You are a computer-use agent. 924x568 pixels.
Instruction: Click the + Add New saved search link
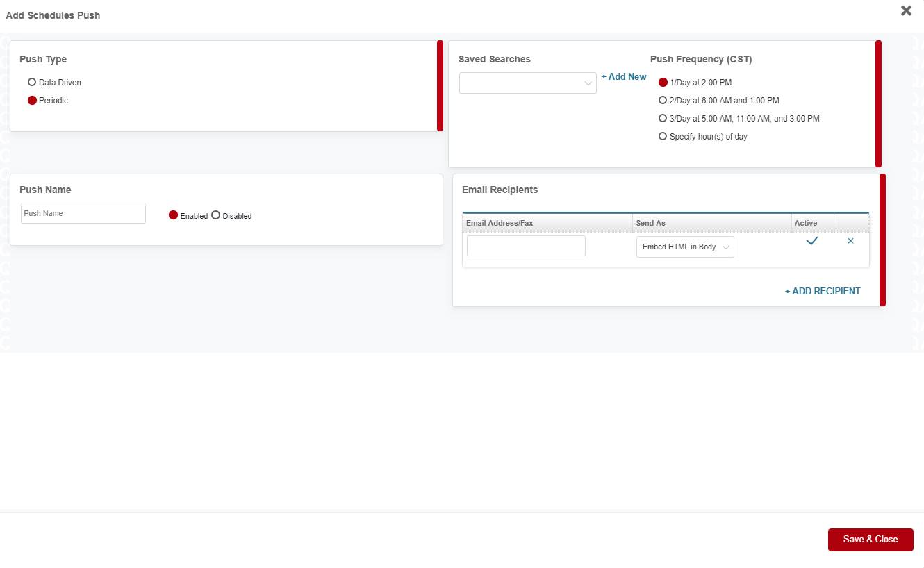pyautogui.click(x=624, y=77)
